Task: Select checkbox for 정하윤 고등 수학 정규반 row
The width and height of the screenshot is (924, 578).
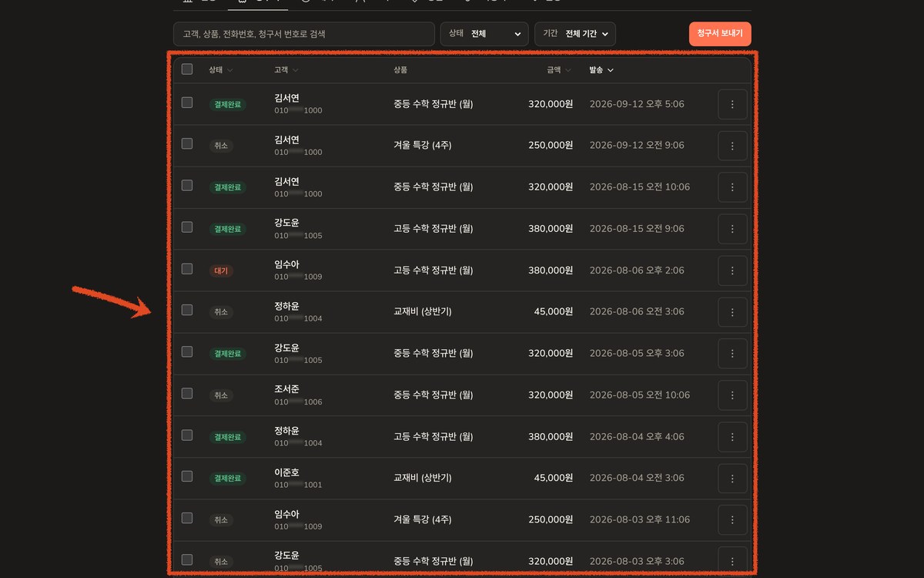Action: 187,435
